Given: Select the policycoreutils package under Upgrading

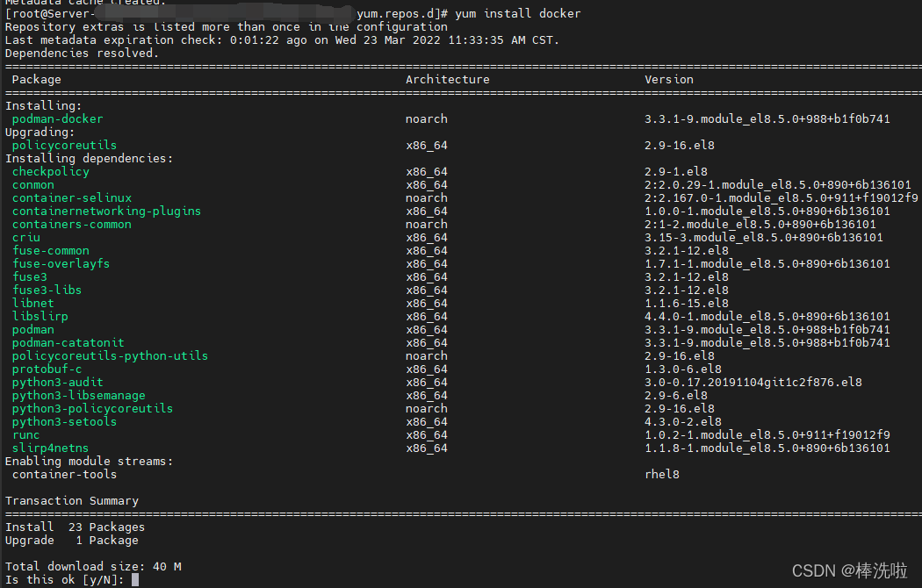Looking at the screenshot, I should click(64, 145).
